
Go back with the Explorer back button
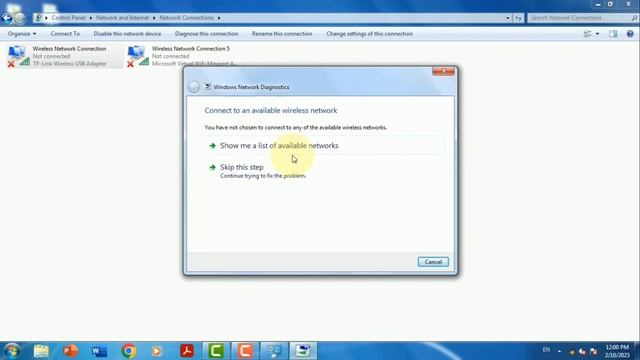tap(7, 18)
